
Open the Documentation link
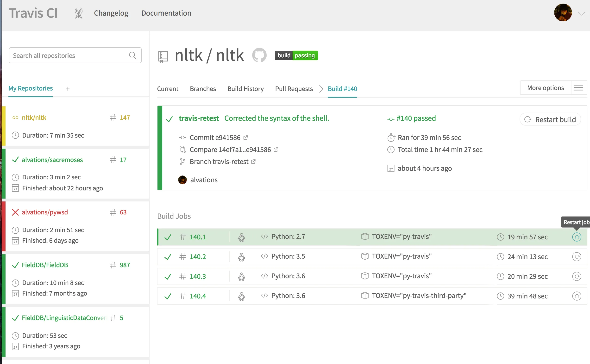[166, 13]
